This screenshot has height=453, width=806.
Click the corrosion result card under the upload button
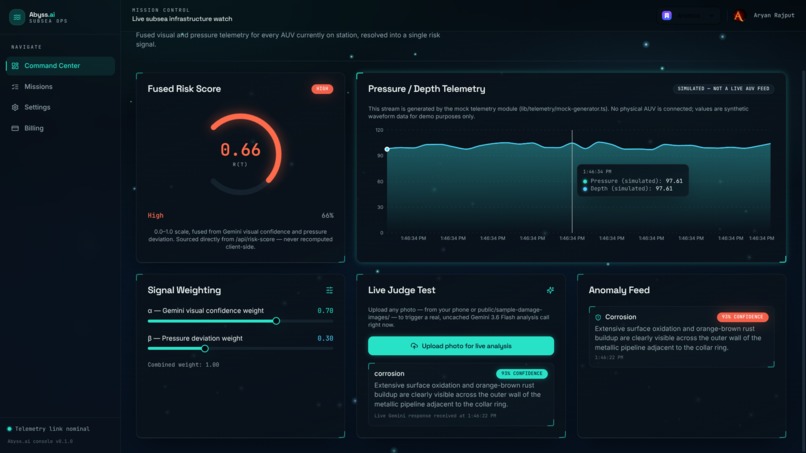click(x=461, y=394)
